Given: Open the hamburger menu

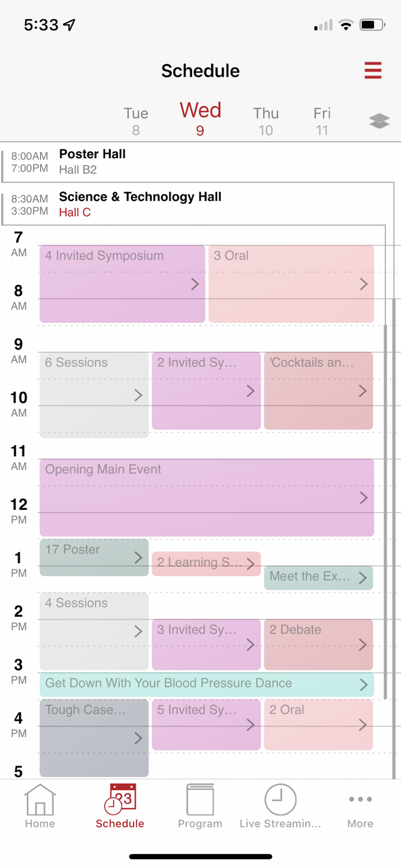Looking at the screenshot, I should pos(373,71).
